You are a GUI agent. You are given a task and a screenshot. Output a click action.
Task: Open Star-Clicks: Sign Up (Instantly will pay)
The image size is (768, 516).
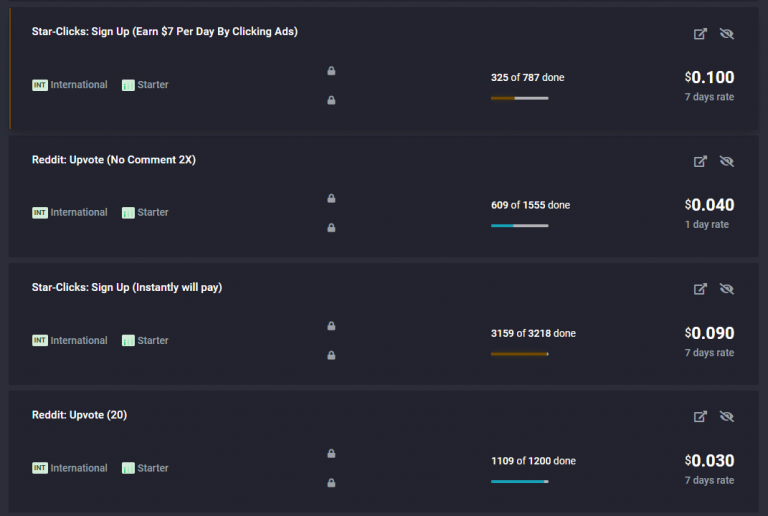pyautogui.click(x=127, y=287)
